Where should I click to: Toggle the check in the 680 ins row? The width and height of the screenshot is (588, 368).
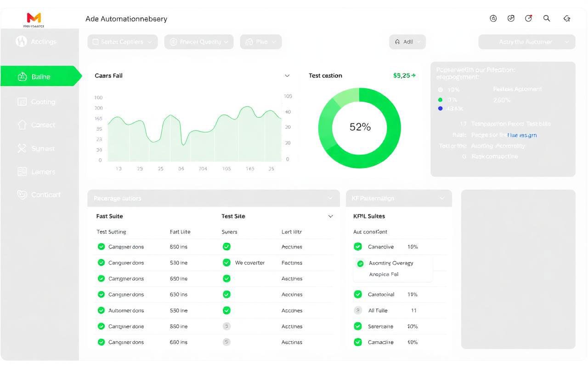101,342
